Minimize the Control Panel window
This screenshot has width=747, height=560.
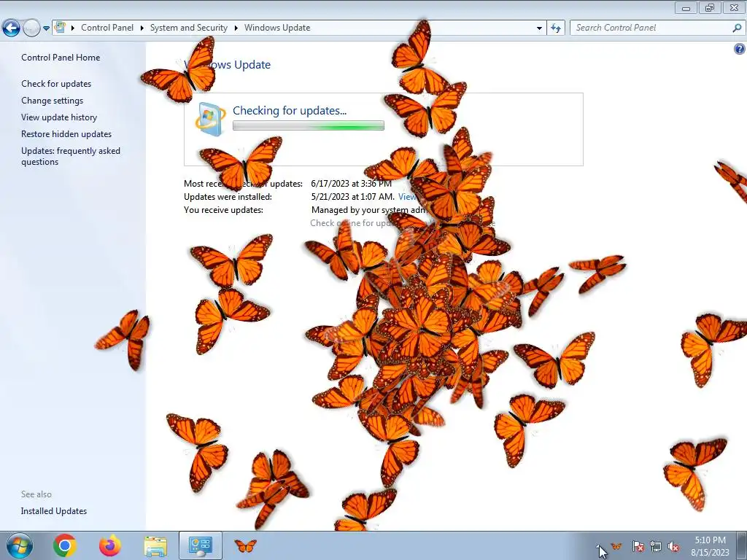(686, 7)
